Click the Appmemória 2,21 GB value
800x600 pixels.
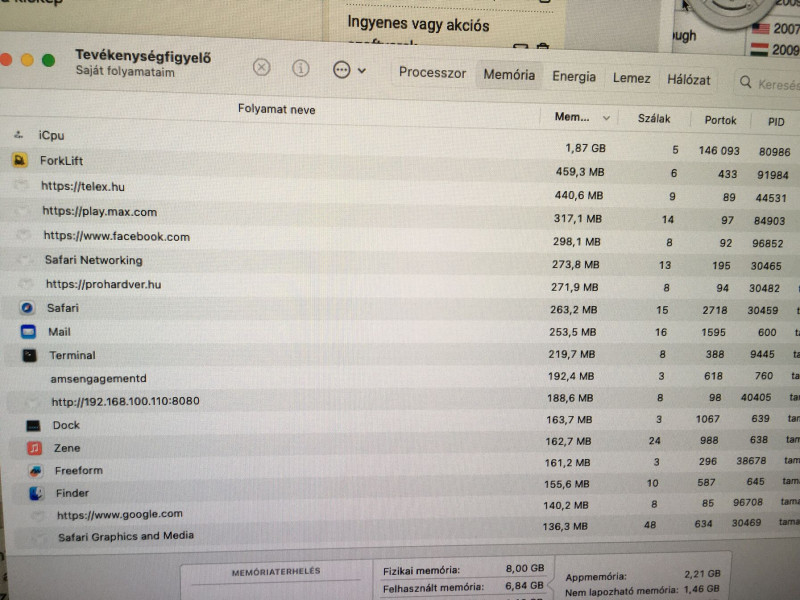(x=702, y=574)
